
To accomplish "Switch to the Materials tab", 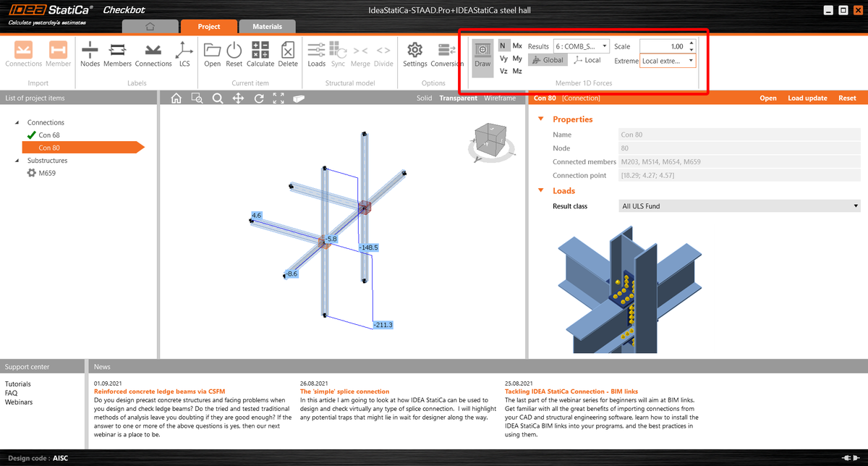I will point(267,25).
